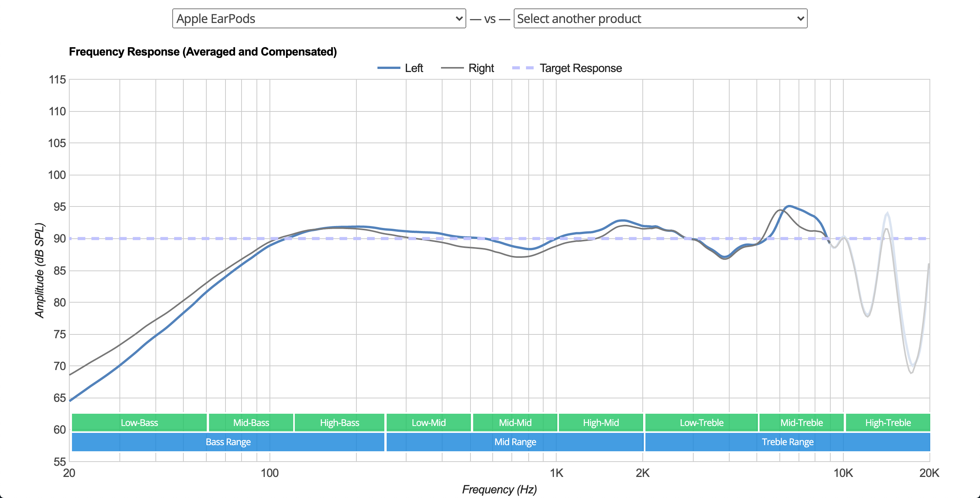Click the Low-Mid range segment

(428, 423)
